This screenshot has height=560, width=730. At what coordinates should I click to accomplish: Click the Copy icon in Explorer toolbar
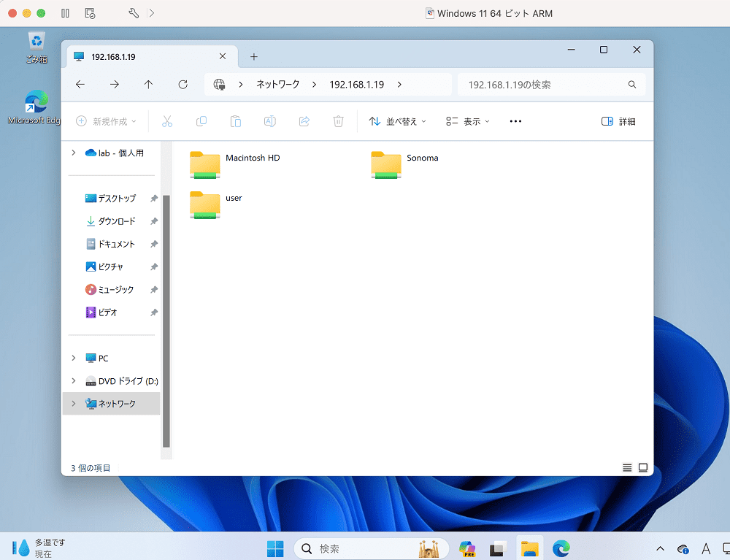201,121
